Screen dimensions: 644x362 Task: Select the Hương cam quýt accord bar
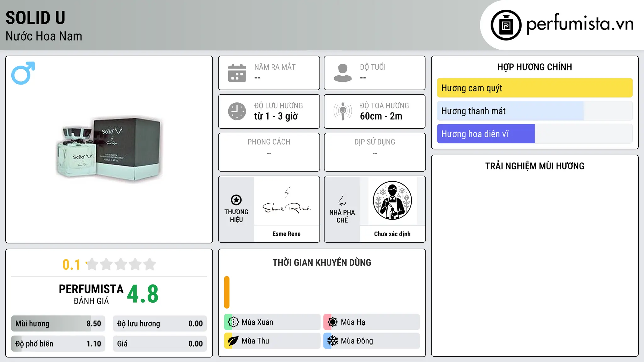tap(535, 88)
